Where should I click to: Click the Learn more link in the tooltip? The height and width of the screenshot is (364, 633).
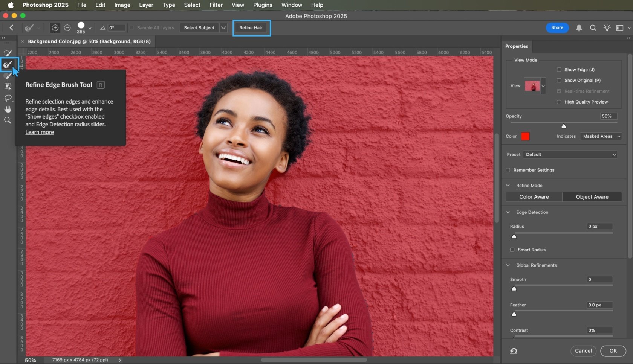click(x=39, y=132)
